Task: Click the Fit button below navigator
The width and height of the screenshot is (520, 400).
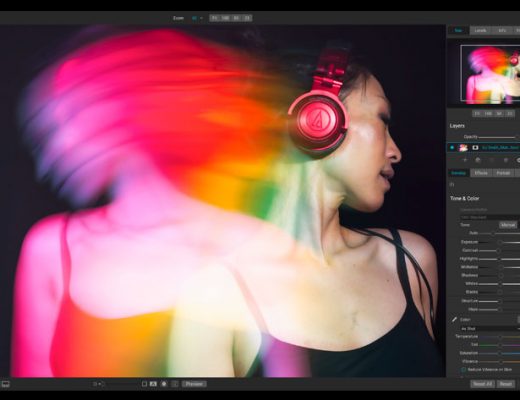Action: tap(477, 114)
